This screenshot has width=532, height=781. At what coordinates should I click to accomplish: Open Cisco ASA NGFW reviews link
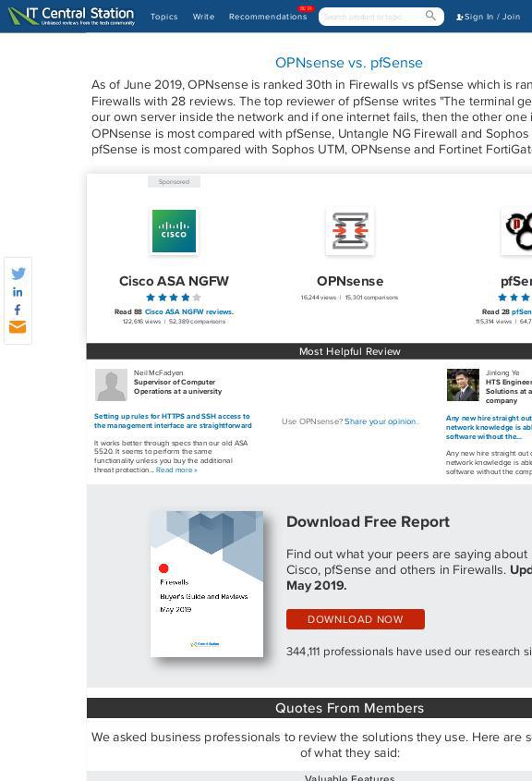click(x=189, y=311)
